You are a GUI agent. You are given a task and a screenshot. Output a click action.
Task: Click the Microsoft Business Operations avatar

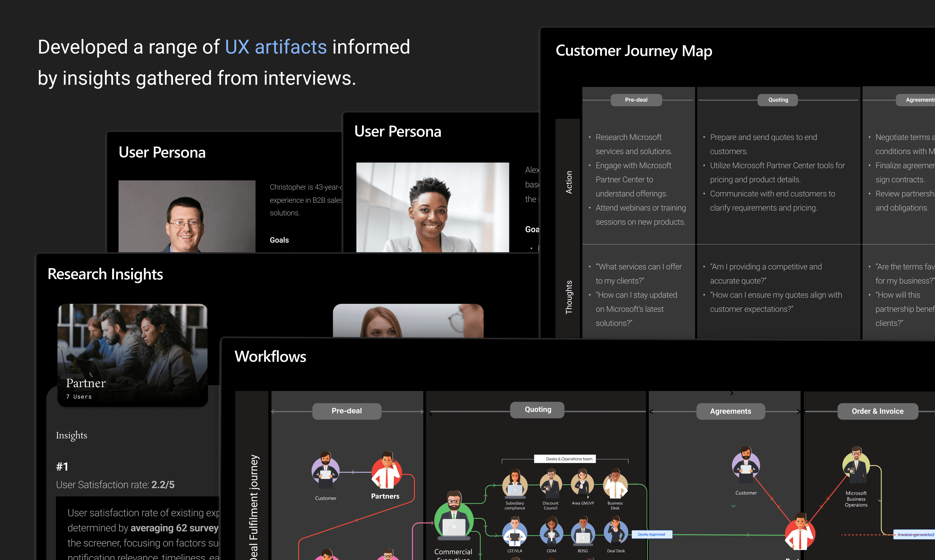[x=856, y=466]
